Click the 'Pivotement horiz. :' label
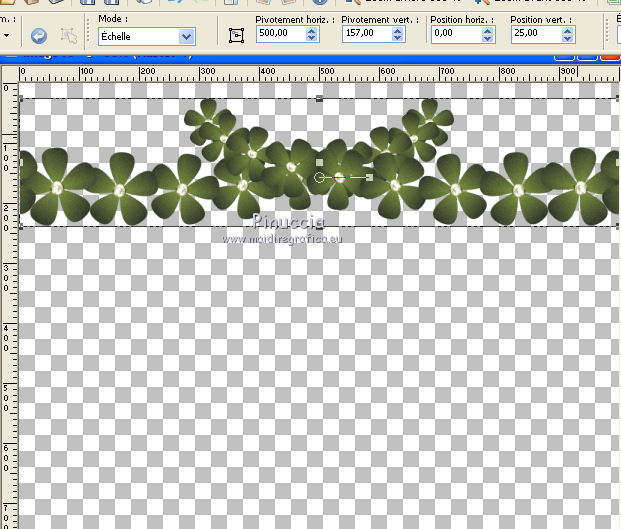Image resolution: width=621 pixels, height=529 pixels. [x=295, y=19]
